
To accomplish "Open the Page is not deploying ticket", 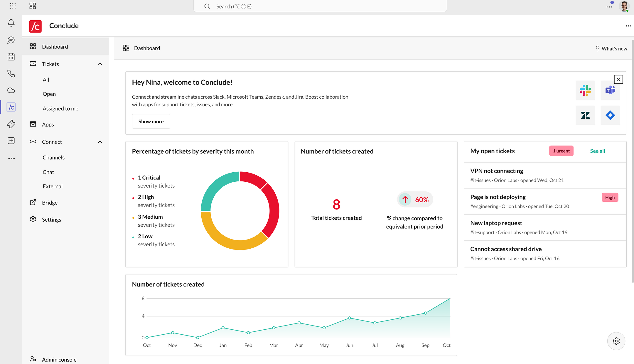I will point(545,201).
